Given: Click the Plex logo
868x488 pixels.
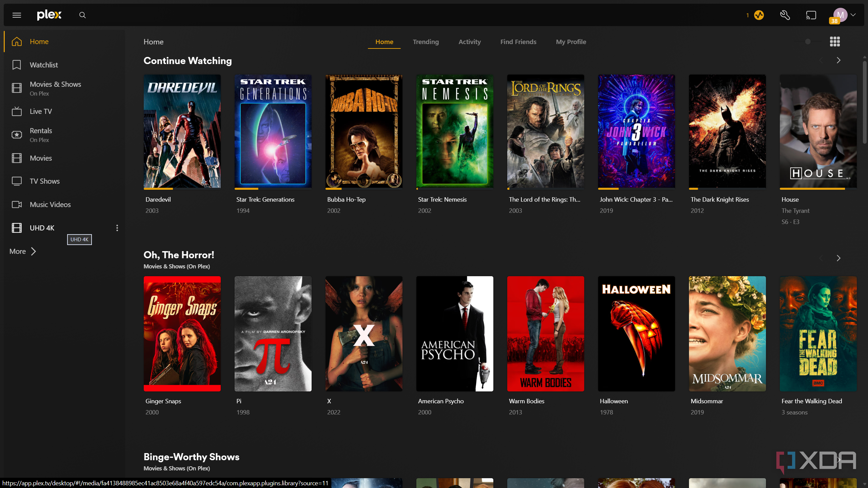Looking at the screenshot, I should tap(50, 15).
